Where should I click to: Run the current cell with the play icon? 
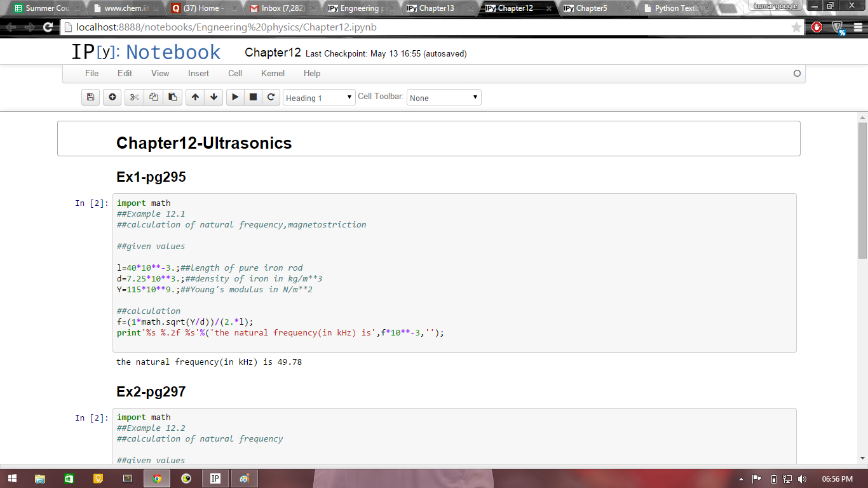click(x=235, y=97)
